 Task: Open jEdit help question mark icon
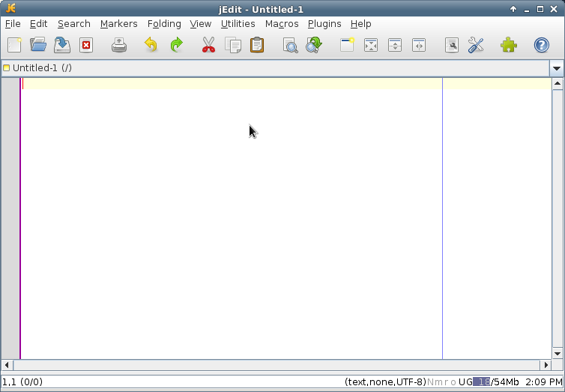click(541, 46)
